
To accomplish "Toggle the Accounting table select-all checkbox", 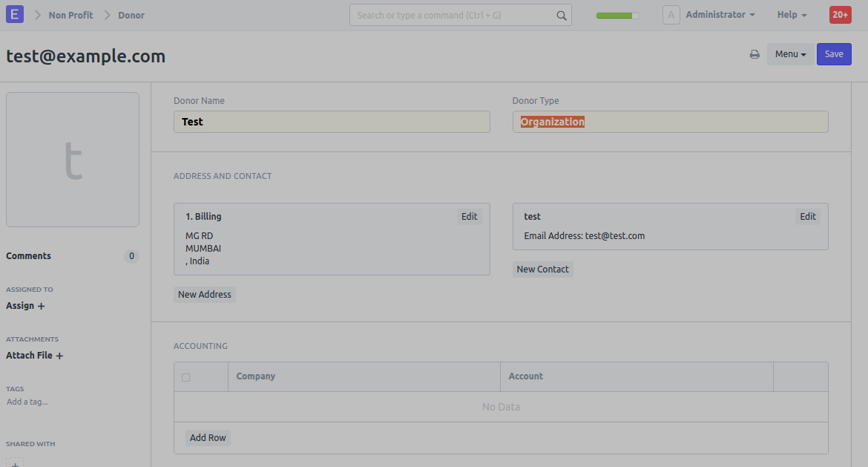I will click(x=186, y=377).
